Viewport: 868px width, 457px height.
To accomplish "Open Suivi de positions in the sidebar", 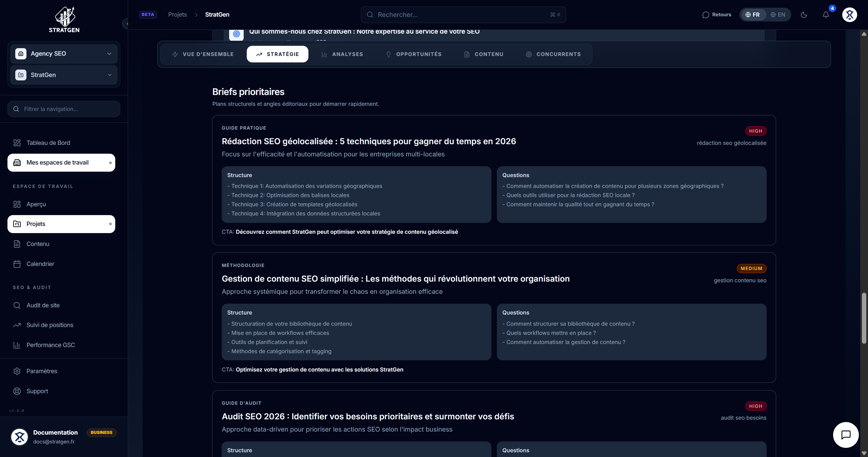I will (x=50, y=325).
